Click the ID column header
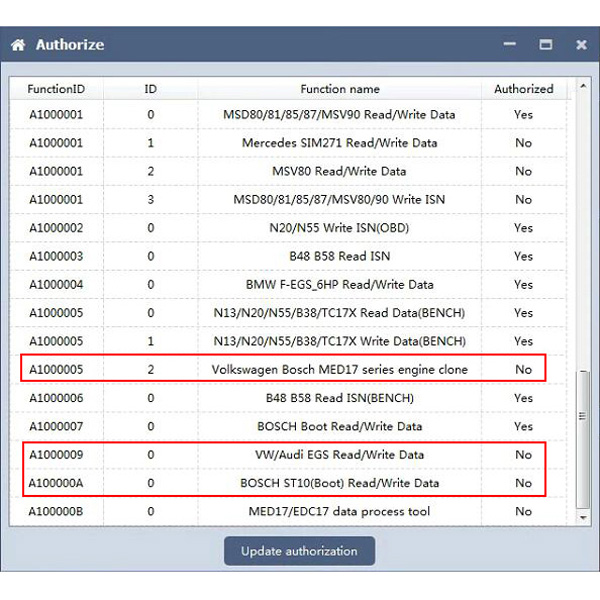This screenshot has height=600, width=600. click(x=150, y=89)
